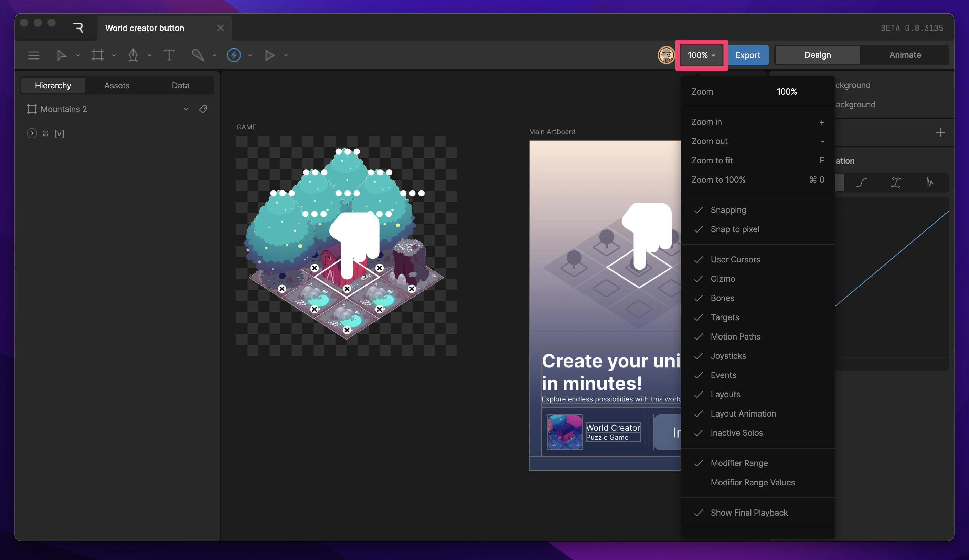Image resolution: width=969 pixels, height=560 pixels.
Task: Click the user avatar in the top bar
Action: click(667, 55)
